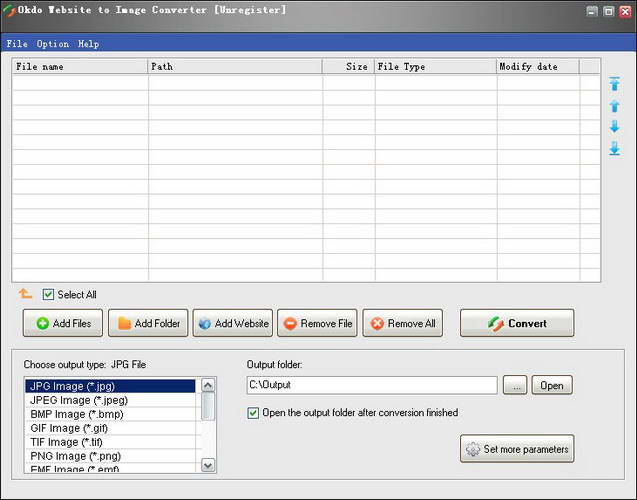Viewport: 637px width, 500px height.
Task: Sort by the Path column header
Action: pyautogui.click(x=235, y=66)
